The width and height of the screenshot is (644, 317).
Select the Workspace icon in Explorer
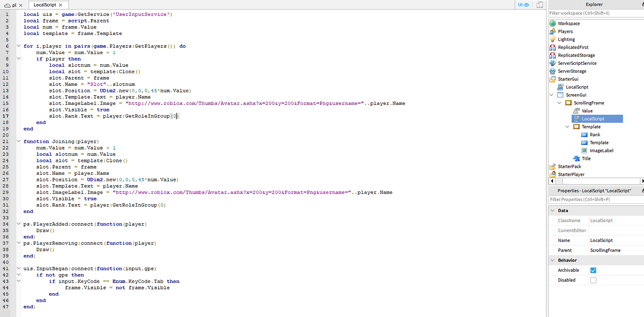[x=553, y=23]
